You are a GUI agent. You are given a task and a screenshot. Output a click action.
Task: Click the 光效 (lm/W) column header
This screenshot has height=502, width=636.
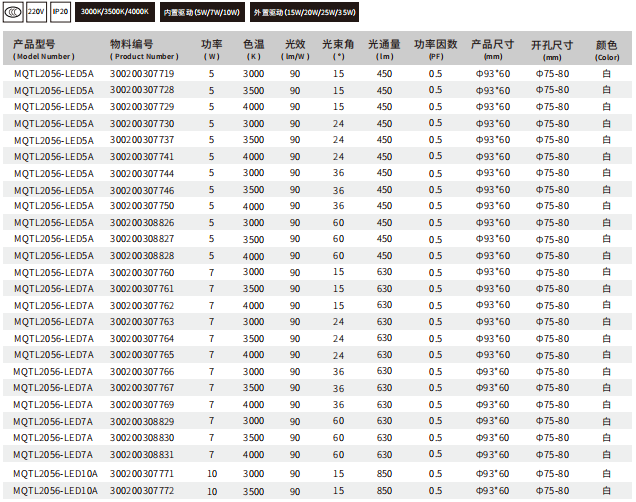pyautogui.click(x=295, y=49)
